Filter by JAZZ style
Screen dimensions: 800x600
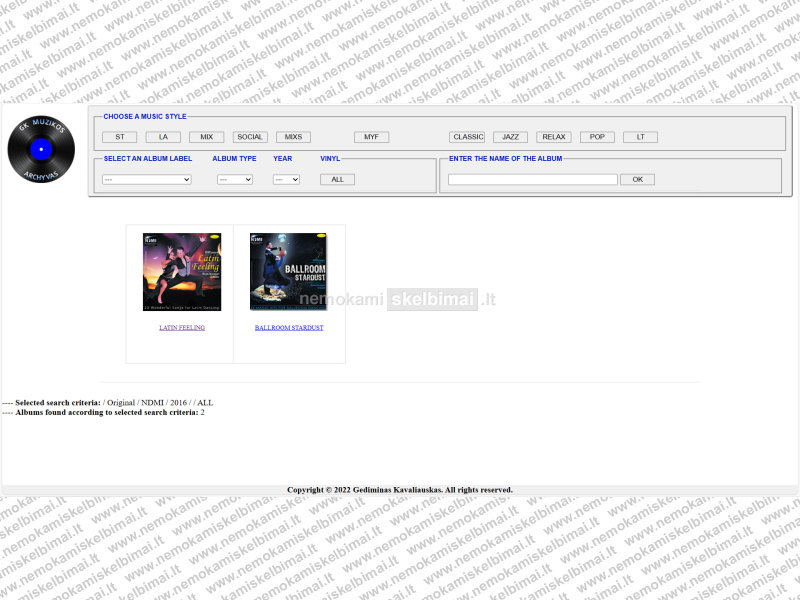(x=510, y=137)
